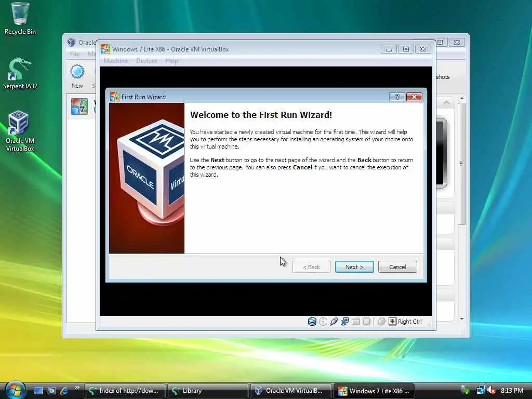Click the scroll up arrow in Manager

pos(461,98)
